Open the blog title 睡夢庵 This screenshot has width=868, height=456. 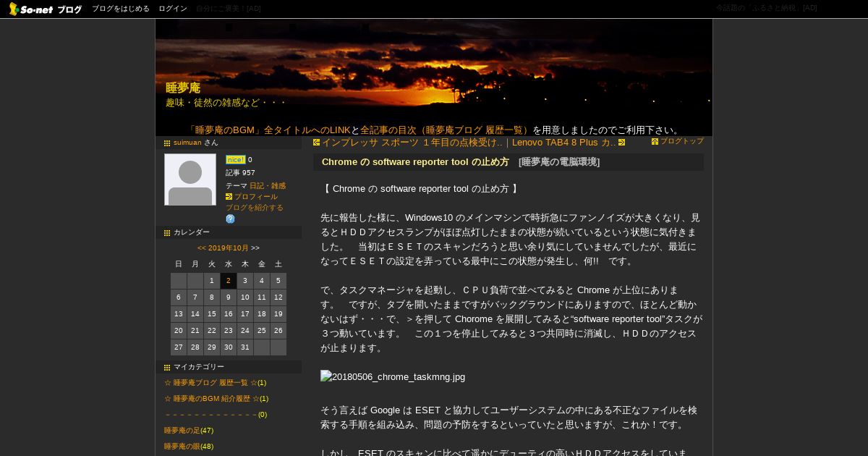[x=183, y=88]
